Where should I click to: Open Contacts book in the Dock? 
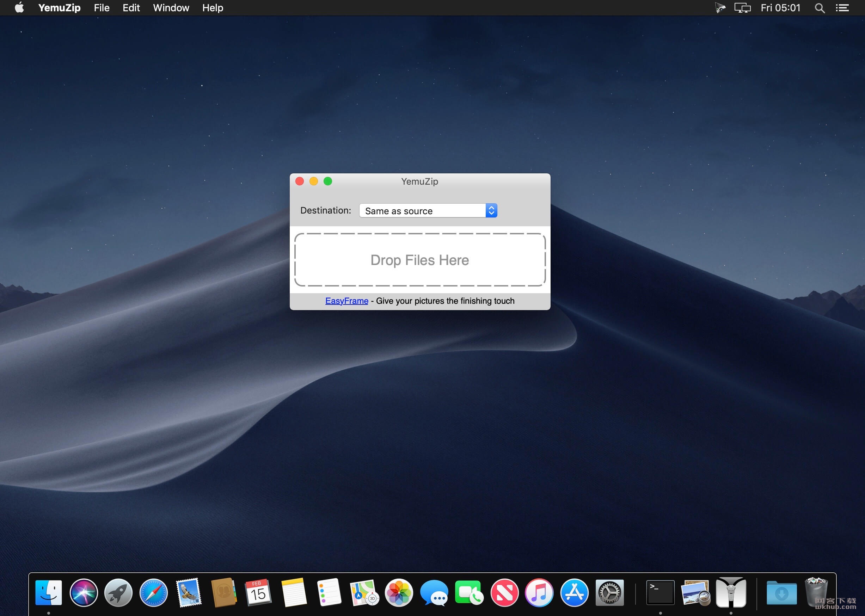pos(224,592)
